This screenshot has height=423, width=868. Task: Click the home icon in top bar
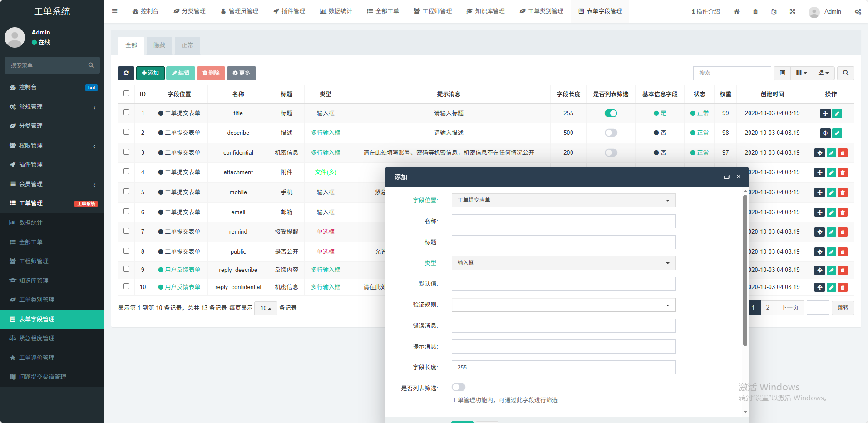coord(736,11)
